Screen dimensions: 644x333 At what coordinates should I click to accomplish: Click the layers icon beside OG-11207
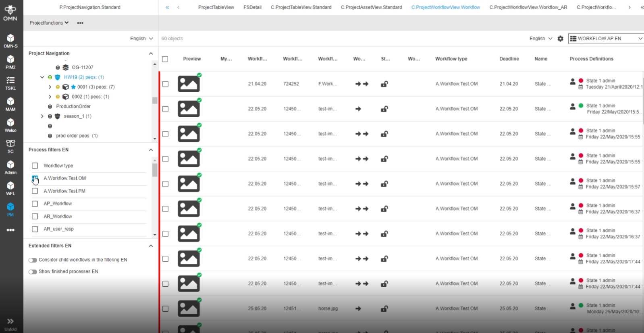[x=66, y=67]
